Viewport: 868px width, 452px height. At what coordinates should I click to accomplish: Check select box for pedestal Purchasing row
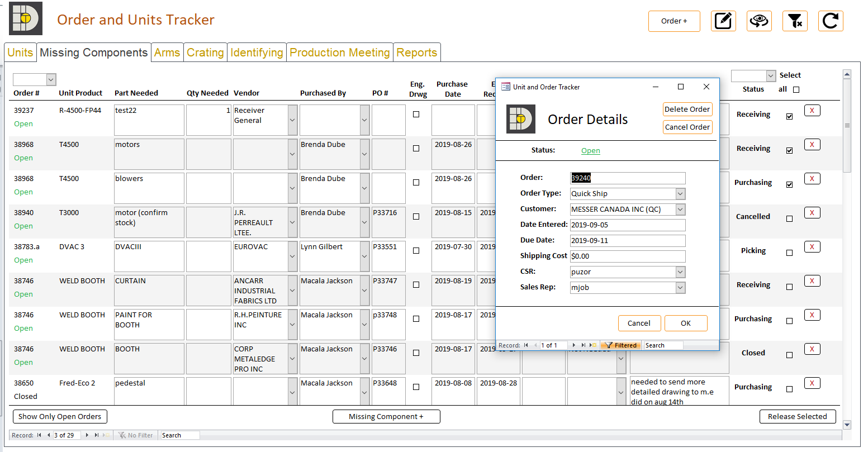click(789, 389)
